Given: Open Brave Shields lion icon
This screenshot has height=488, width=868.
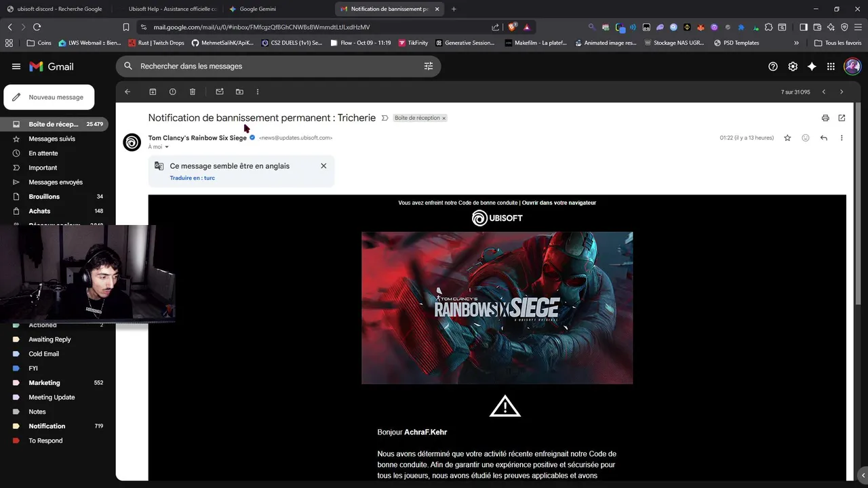Looking at the screenshot, I should [x=513, y=27].
